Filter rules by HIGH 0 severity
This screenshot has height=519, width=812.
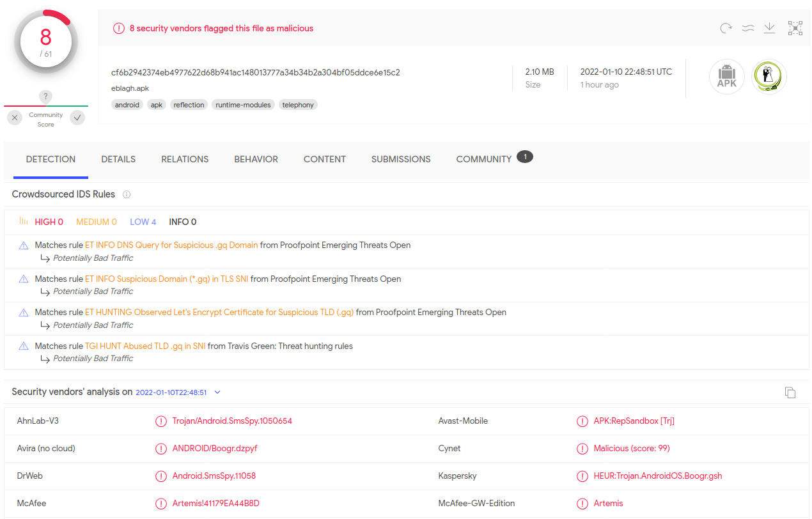49,222
